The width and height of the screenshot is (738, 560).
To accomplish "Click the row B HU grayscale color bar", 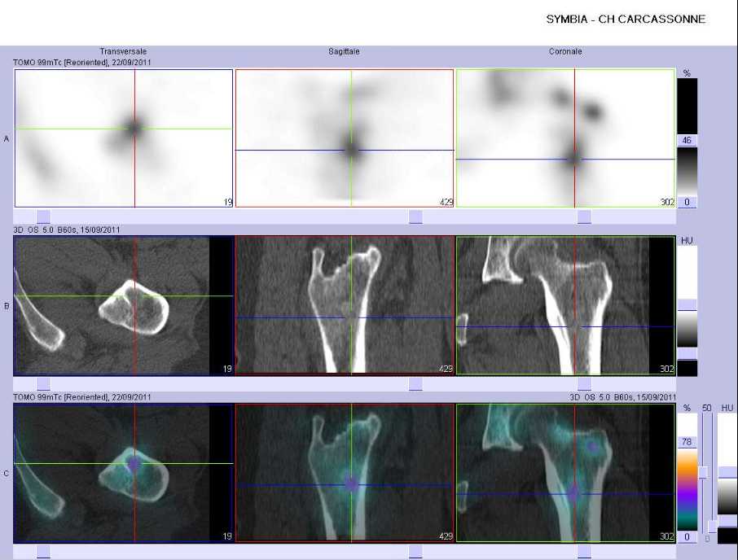I will pyautogui.click(x=687, y=329).
